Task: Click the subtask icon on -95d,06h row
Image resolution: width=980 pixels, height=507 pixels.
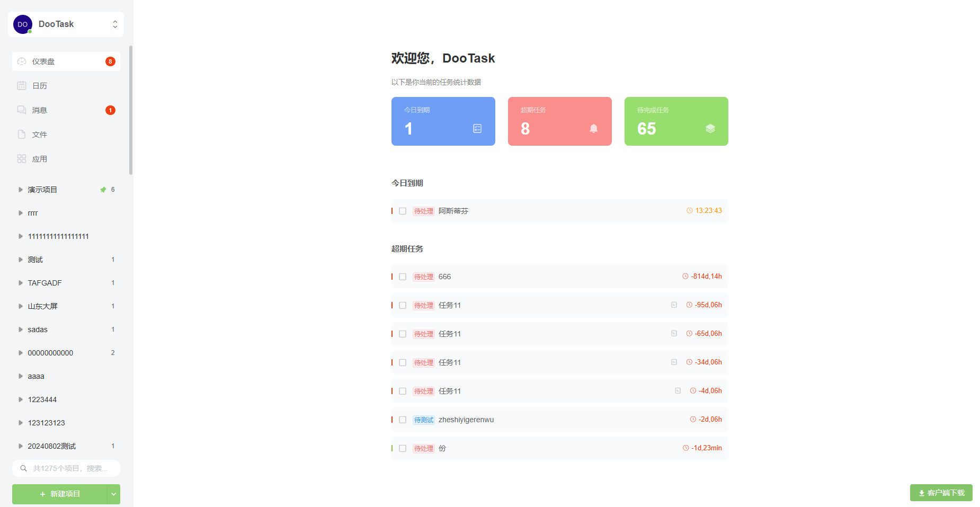Action: point(674,305)
